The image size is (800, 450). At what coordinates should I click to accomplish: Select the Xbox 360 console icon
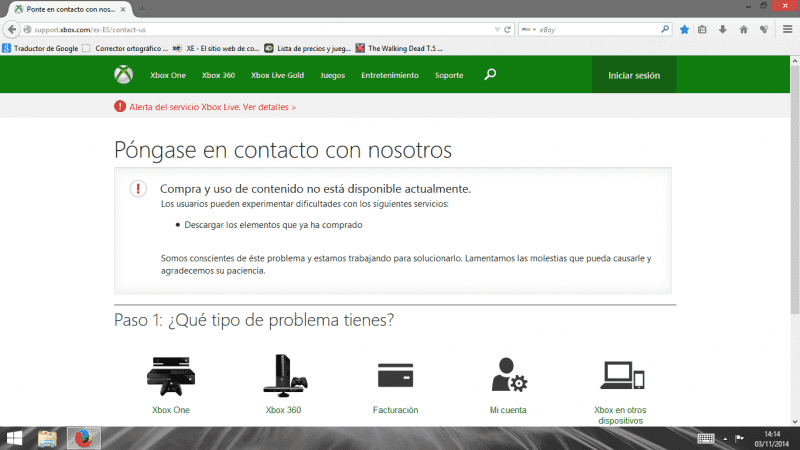point(285,376)
